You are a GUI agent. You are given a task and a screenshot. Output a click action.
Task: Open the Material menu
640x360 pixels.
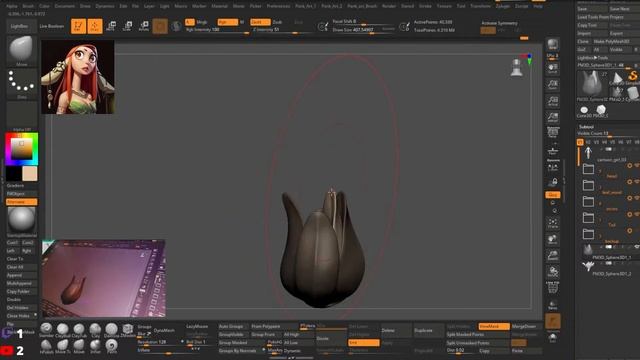(220, 6)
